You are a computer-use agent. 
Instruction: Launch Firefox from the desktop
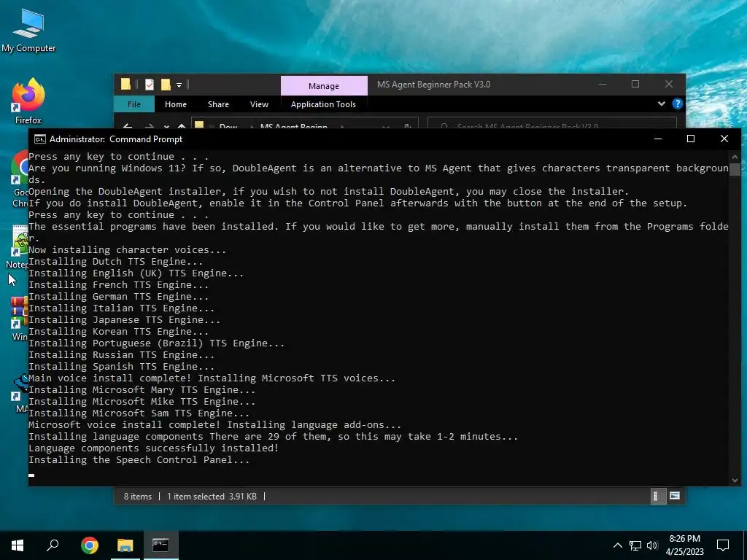click(x=28, y=101)
